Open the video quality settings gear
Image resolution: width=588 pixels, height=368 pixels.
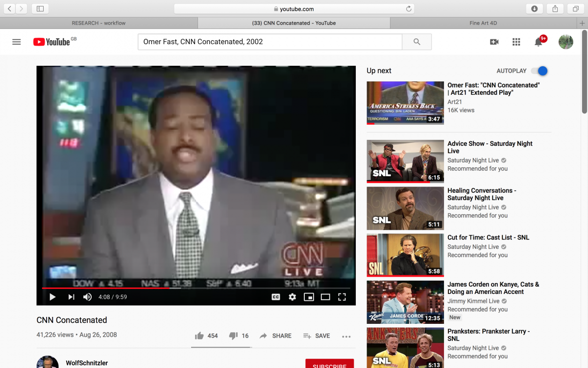(x=292, y=297)
